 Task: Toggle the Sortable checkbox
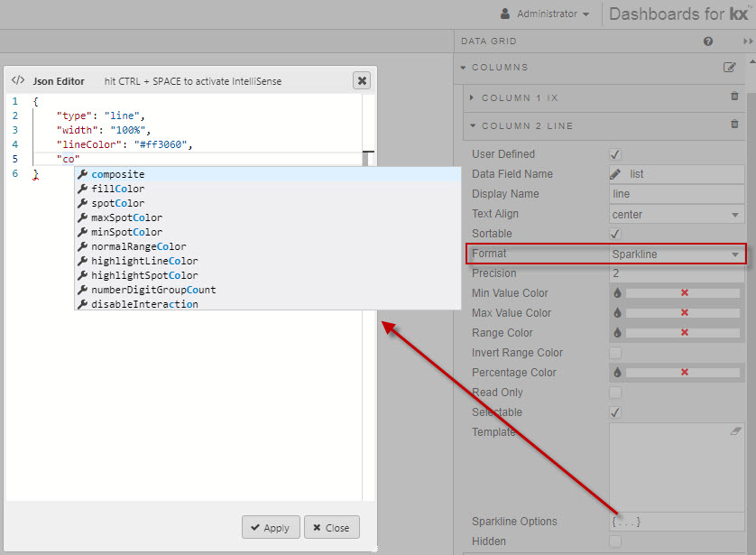point(615,234)
